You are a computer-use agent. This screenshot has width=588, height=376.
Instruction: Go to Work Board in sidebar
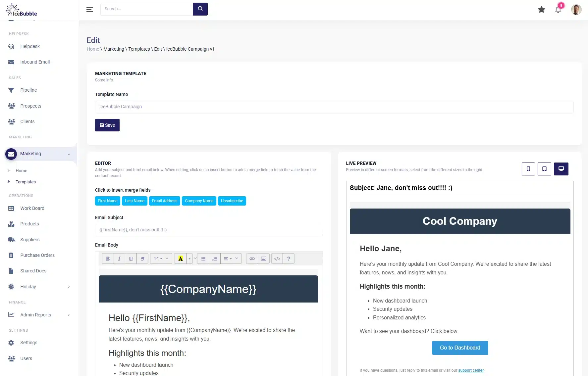[32, 208]
